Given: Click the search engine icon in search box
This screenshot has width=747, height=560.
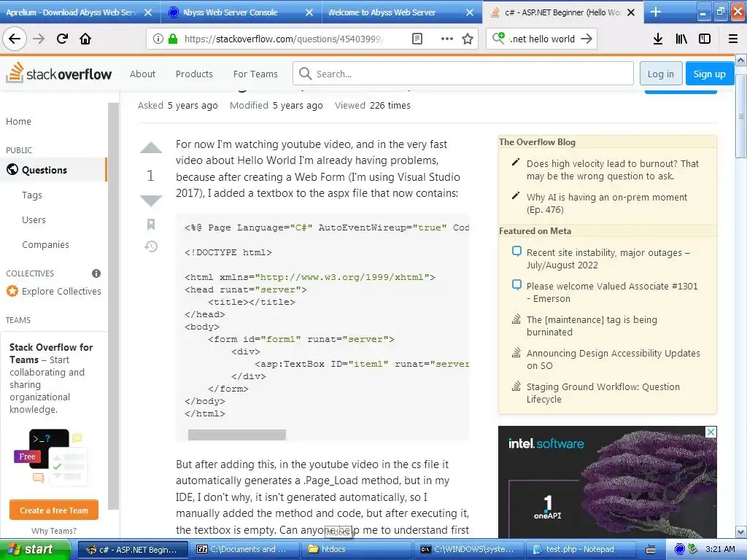Looking at the screenshot, I should pyautogui.click(x=498, y=38).
